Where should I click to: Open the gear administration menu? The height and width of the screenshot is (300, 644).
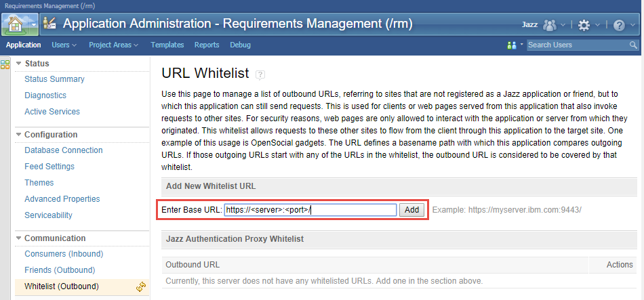point(584,24)
